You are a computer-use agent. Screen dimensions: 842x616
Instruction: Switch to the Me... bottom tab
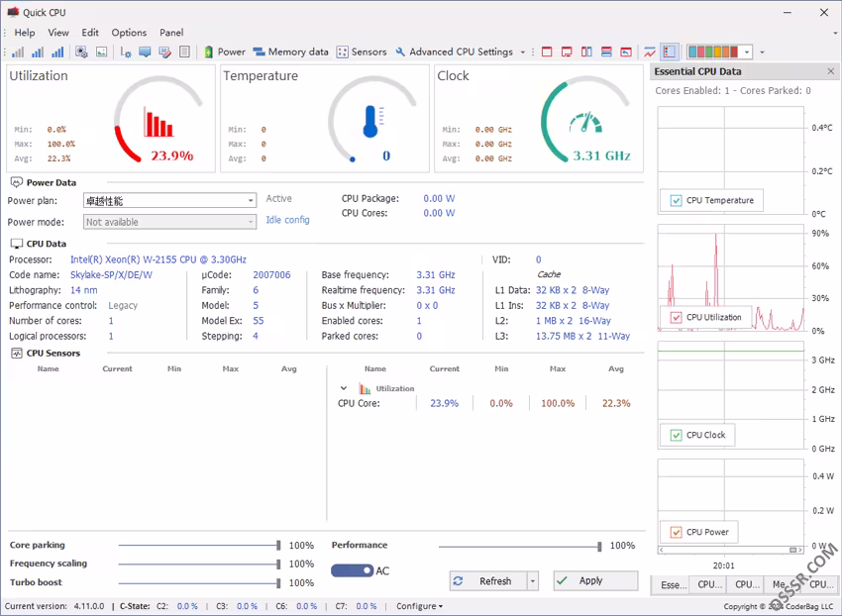[783, 584]
